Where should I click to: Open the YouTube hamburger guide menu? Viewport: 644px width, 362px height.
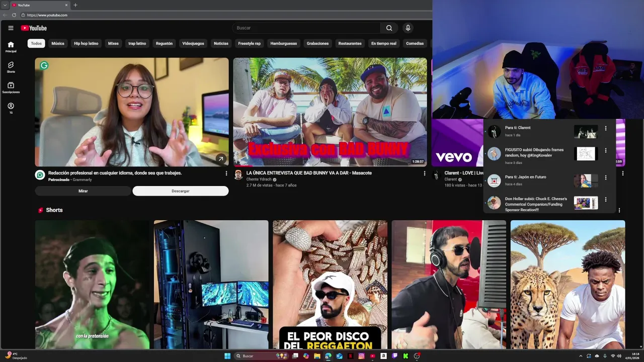coord(11,28)
